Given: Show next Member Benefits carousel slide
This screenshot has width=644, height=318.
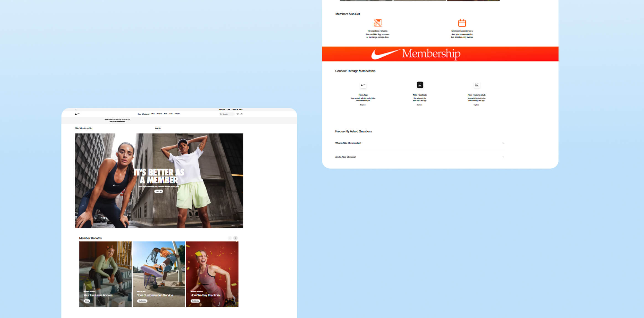Looking at the screenshot, I should 235,238.
